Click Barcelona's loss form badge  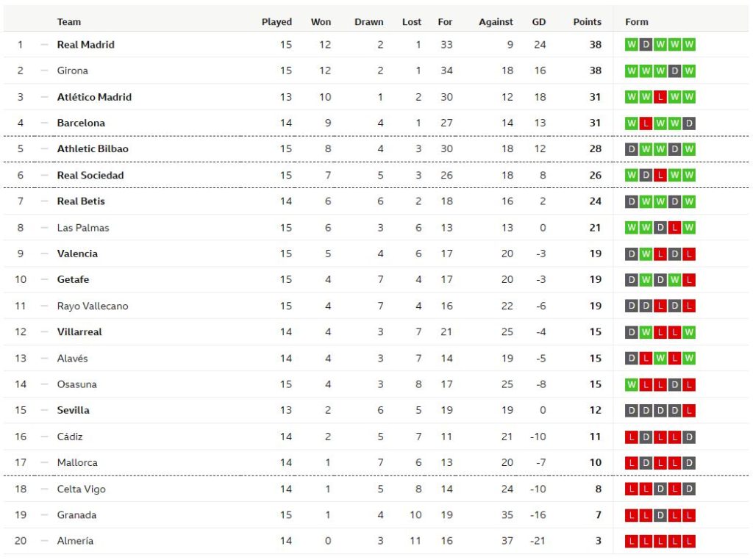click(x=646, y=123)
